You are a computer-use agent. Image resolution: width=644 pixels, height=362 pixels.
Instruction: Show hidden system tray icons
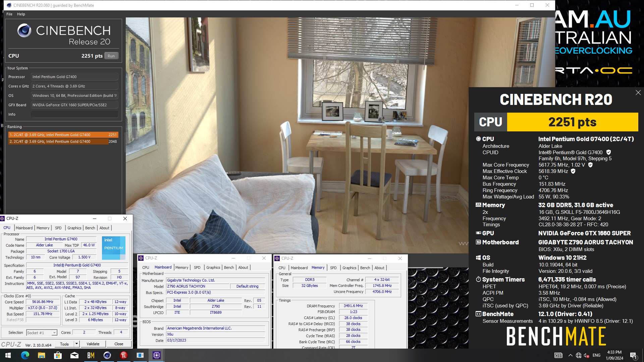tap(570, 355)
